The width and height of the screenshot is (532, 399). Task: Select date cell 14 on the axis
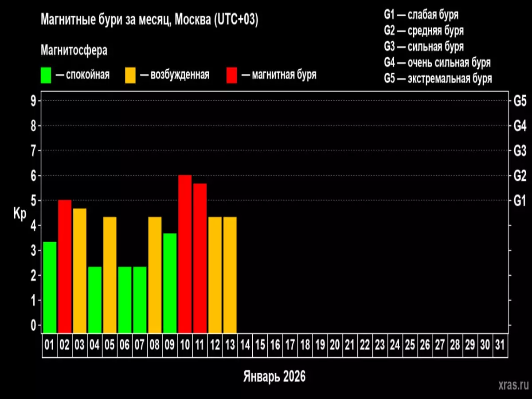pos(245,345)
